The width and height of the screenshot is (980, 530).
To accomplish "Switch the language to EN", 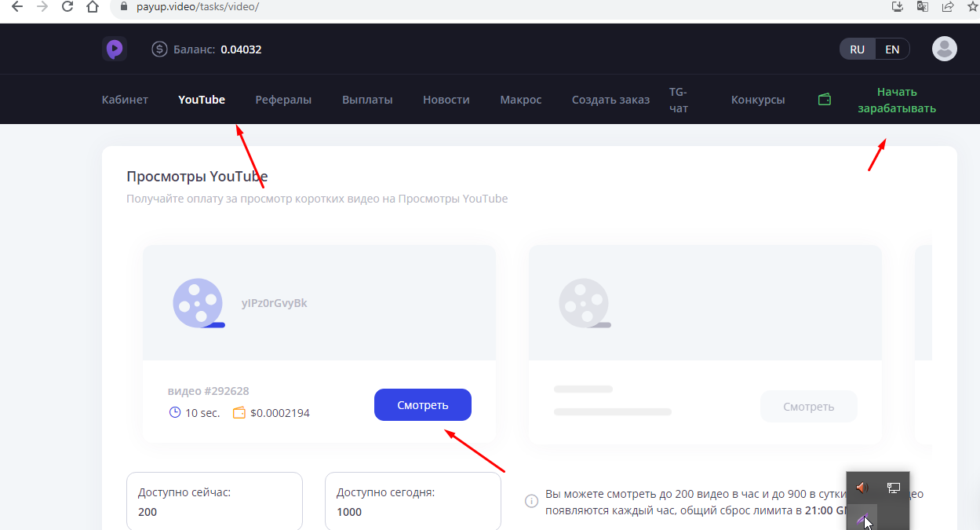I will (x=892, y=49).
